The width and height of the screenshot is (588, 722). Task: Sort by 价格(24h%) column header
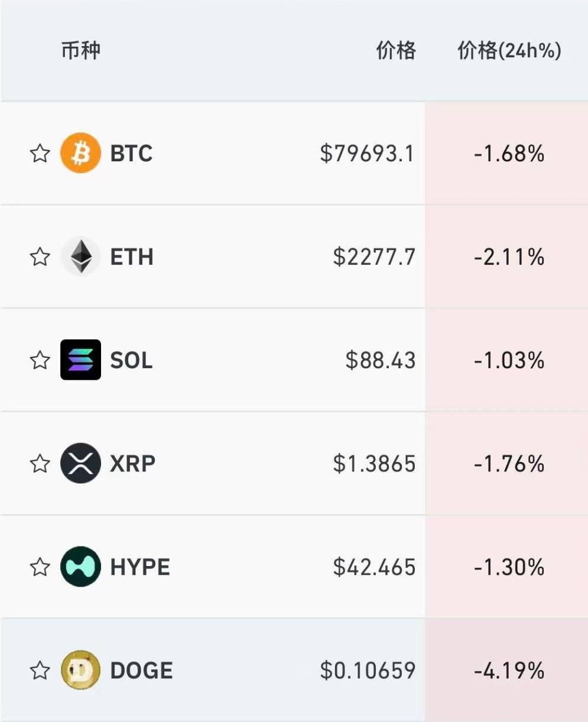(509, 51)
